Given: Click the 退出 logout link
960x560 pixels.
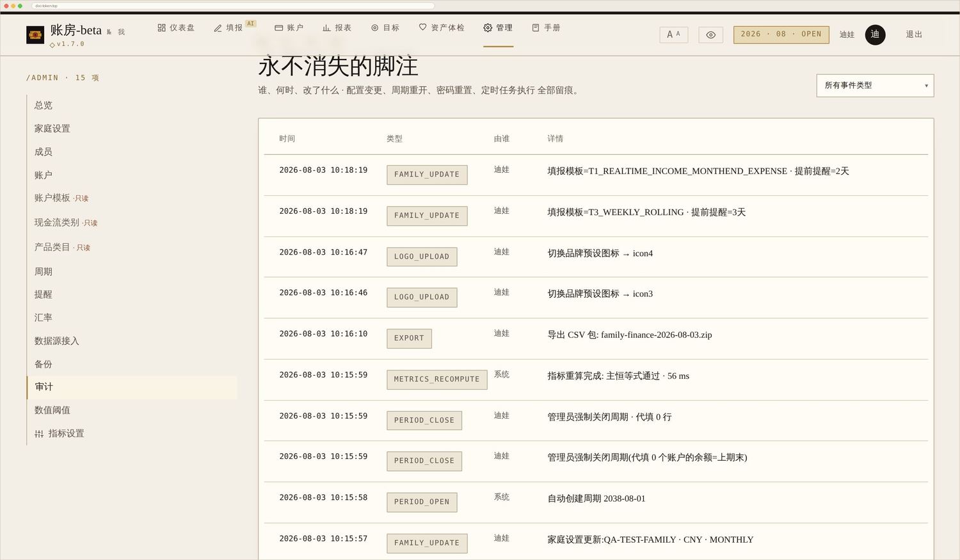Looking at the screenshot, I should point(914,35).
